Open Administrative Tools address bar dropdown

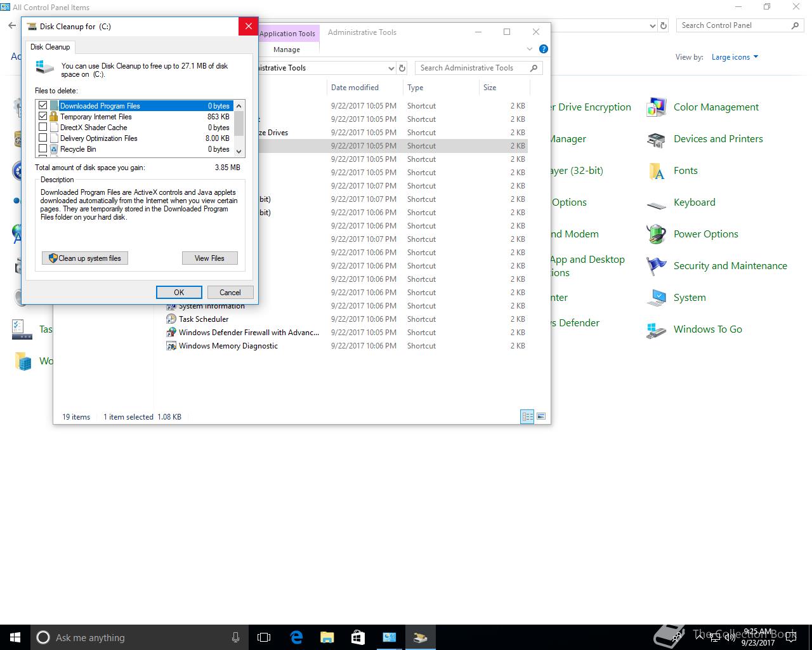(x=391, y=68)
